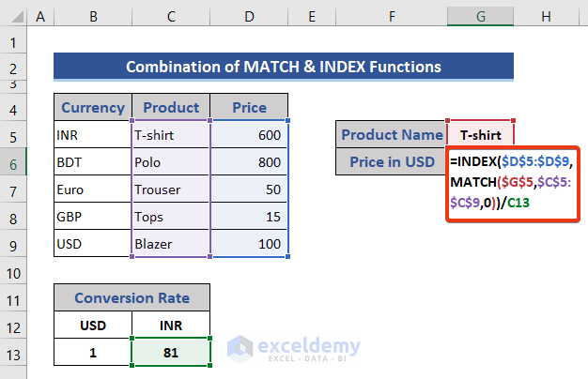Select the Currency table header cell
The width and height of the screenshot is (588, 379).
(93, 107)
